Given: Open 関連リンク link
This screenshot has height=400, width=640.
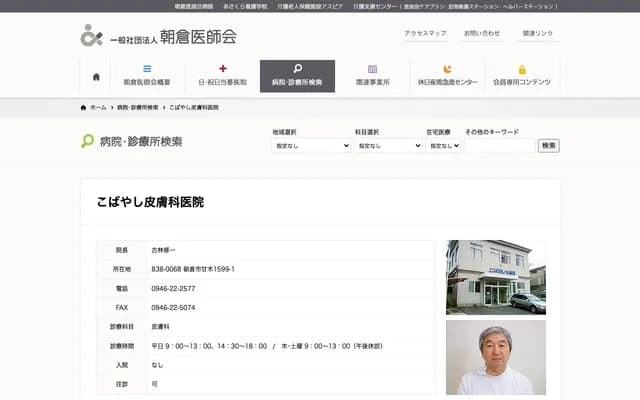Looking at the screenshot, I should pos(538,33).
